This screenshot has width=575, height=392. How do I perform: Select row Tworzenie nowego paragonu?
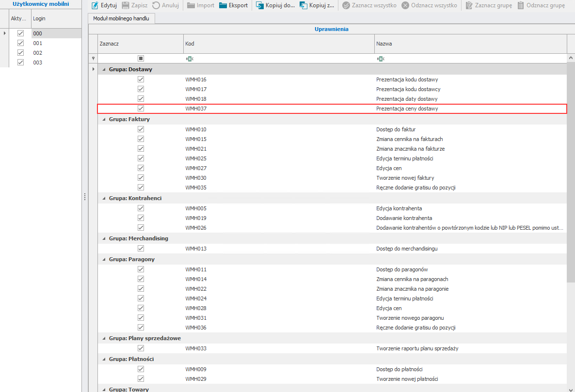point(332,318)
